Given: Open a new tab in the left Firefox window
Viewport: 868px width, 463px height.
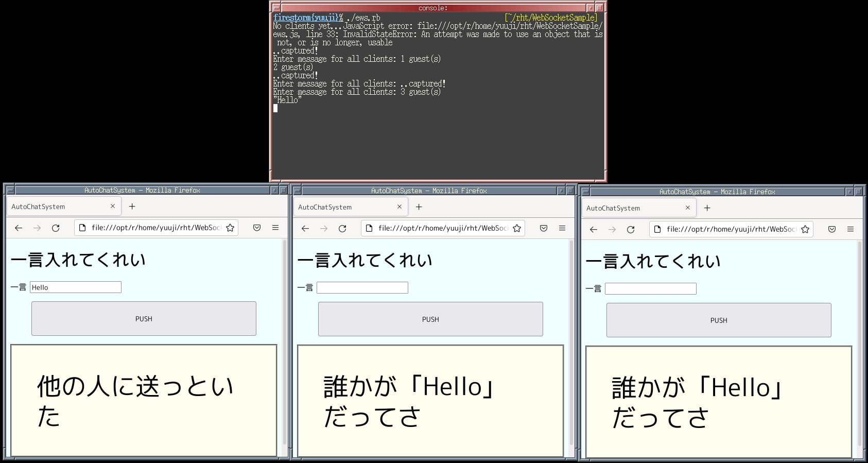Looking at the screenshot, I should tap(132, 207).
